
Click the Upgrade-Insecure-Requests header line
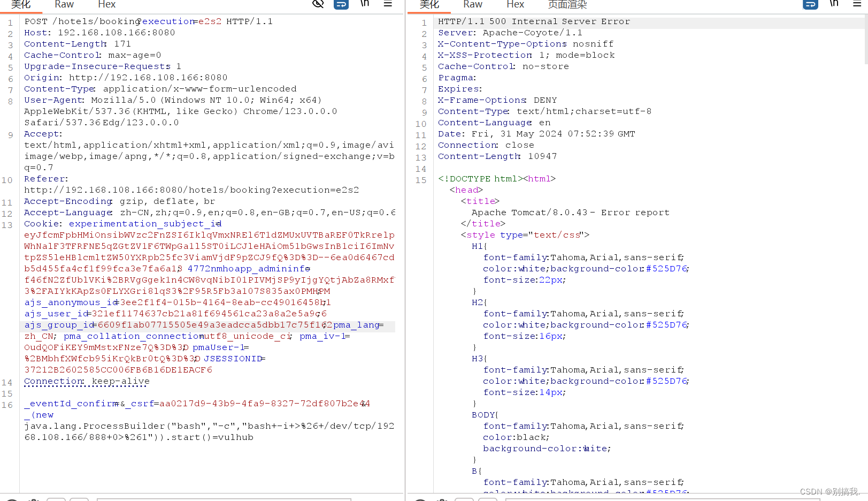[x=103, y=66]
